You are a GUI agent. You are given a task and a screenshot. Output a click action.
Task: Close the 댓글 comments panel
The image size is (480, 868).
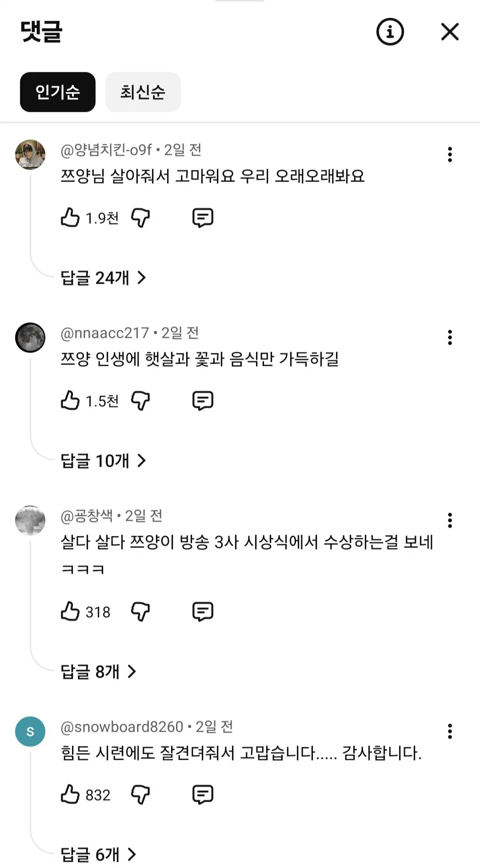[450, 32]
